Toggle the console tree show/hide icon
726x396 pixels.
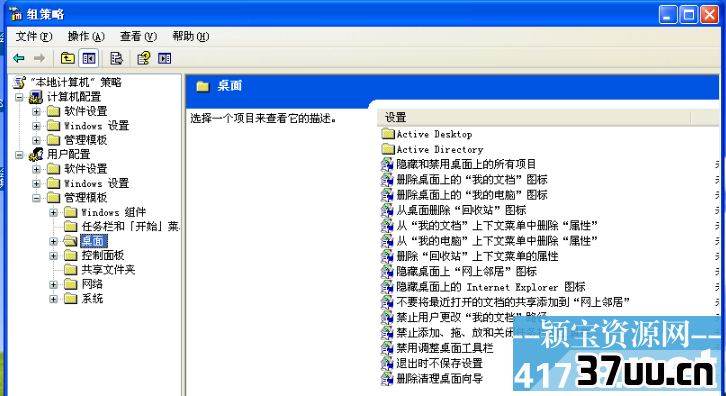pos(88,58)
